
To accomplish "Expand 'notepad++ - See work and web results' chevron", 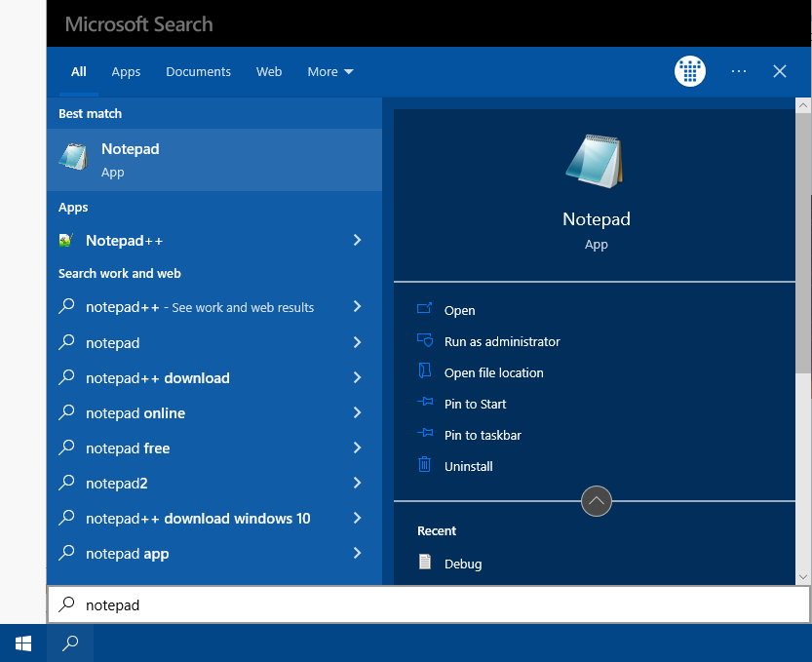I will point(357,307).
